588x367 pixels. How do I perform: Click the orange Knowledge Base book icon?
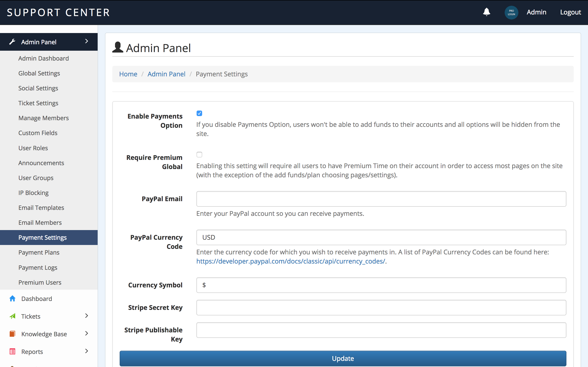[x=12, y=334]
